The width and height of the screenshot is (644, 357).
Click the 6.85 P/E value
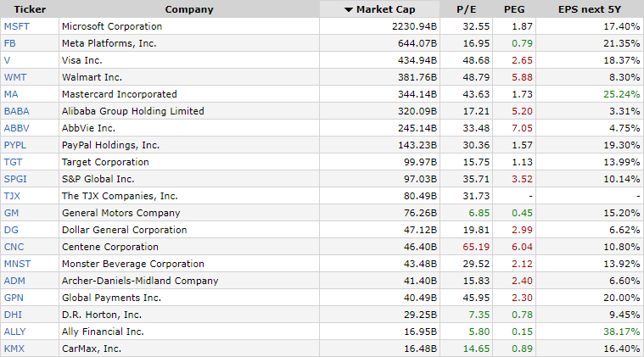point(479,213)
